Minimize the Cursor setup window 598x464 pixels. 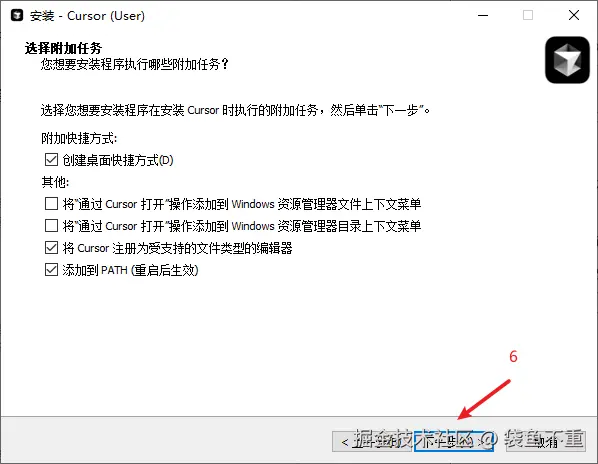(x=483, y=16)
